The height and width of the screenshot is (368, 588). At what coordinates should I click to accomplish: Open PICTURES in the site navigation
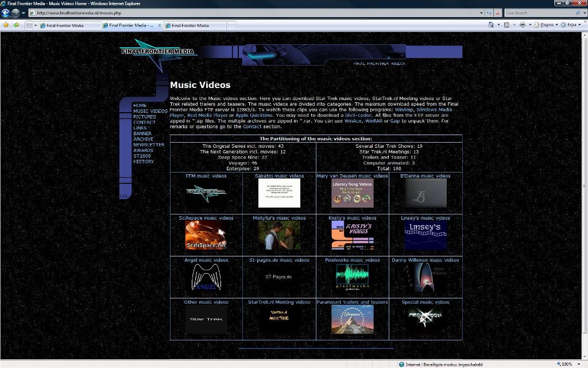click(144, 117)
